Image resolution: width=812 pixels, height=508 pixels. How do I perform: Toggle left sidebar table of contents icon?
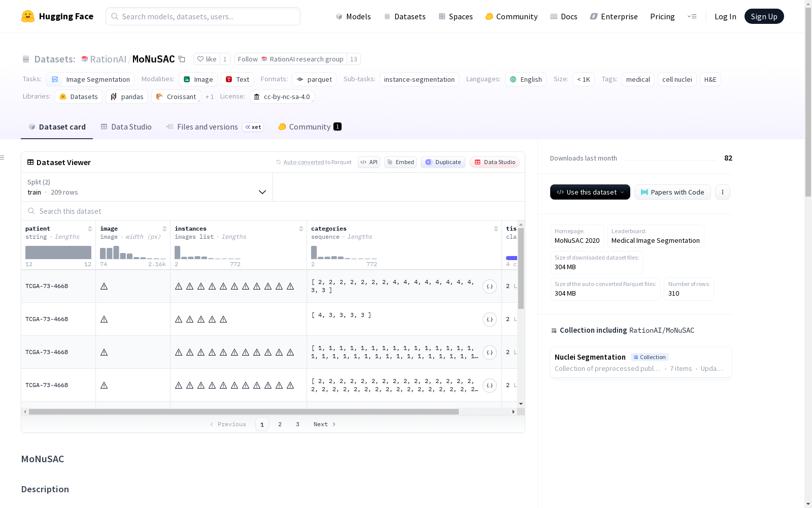tap(3, 157)
